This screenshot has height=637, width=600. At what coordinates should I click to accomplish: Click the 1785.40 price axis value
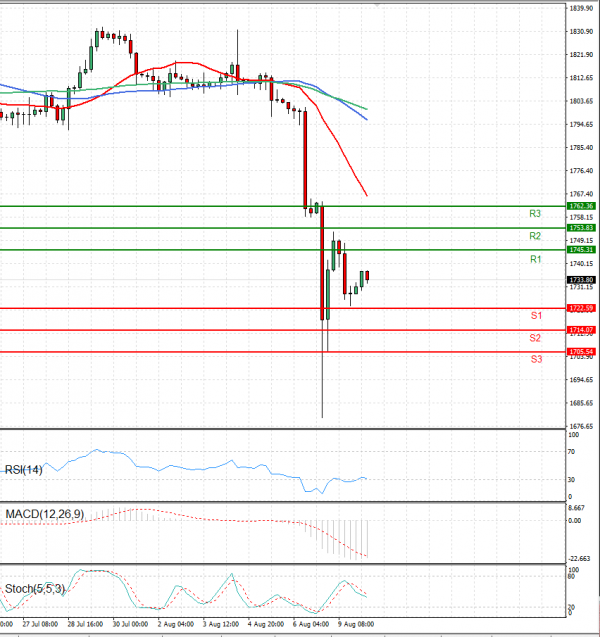coord(581,147)
